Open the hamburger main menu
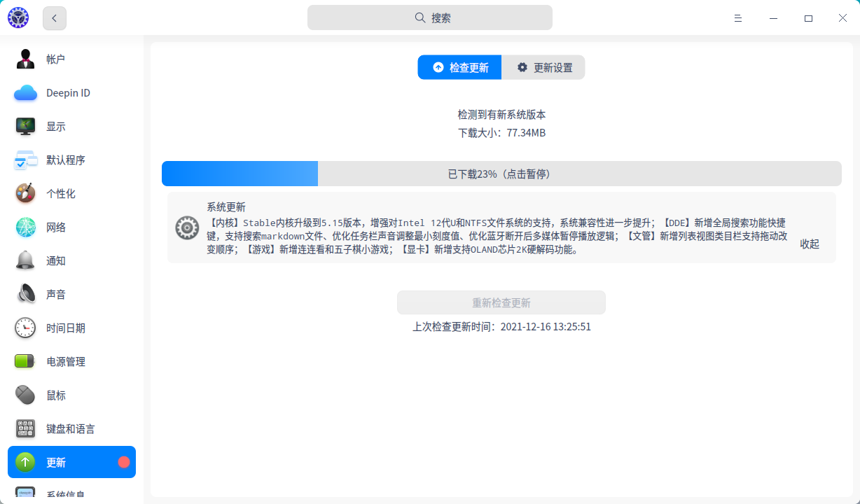The width and height of the screenshot is (860, 504). [738, 18]
